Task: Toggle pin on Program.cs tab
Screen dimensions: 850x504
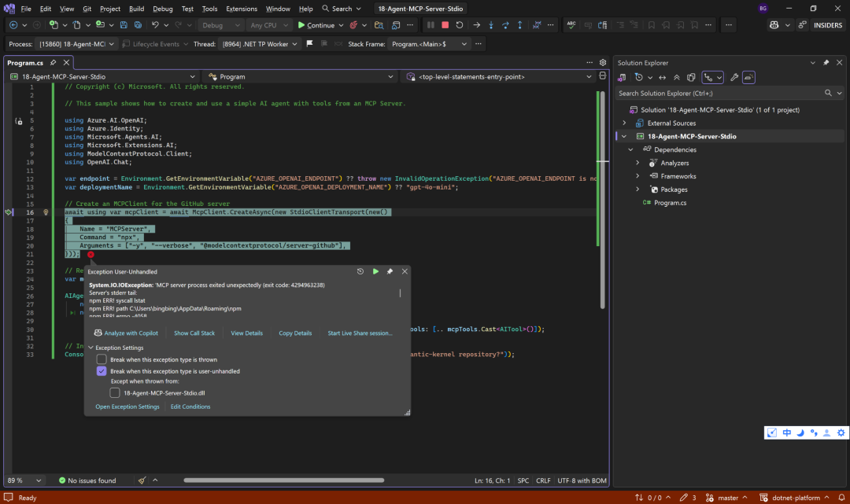Action: 54,63
